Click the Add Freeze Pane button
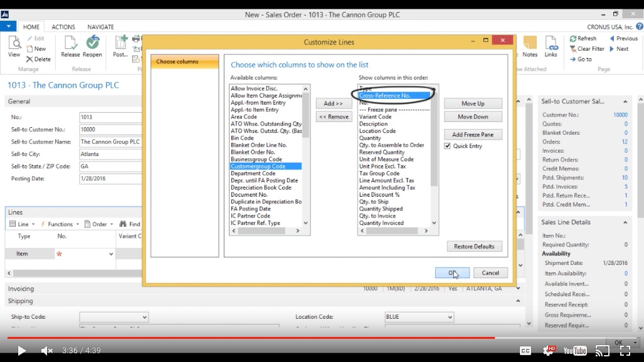Viewport: 644px width, 362px height. point(473,133)
